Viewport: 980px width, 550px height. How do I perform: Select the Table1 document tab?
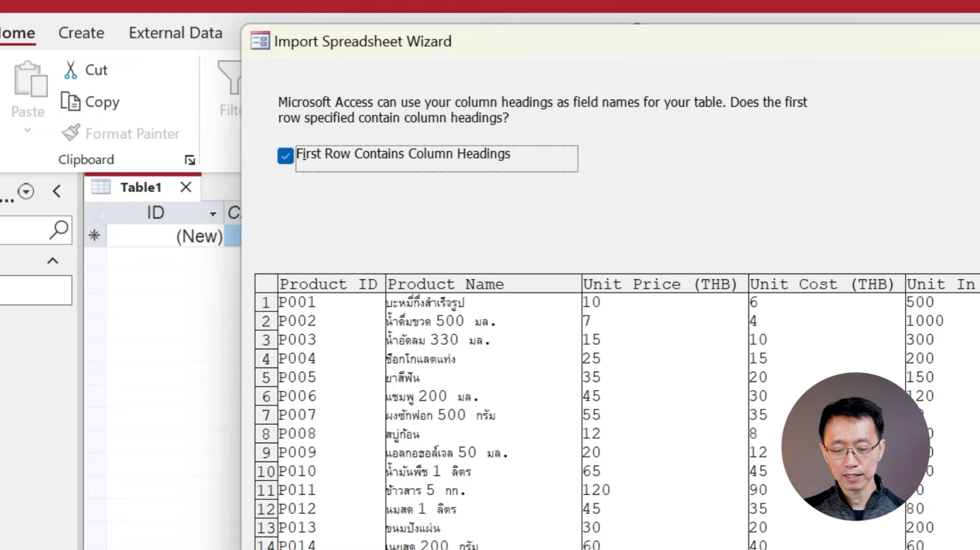click(x=141, y=187)
